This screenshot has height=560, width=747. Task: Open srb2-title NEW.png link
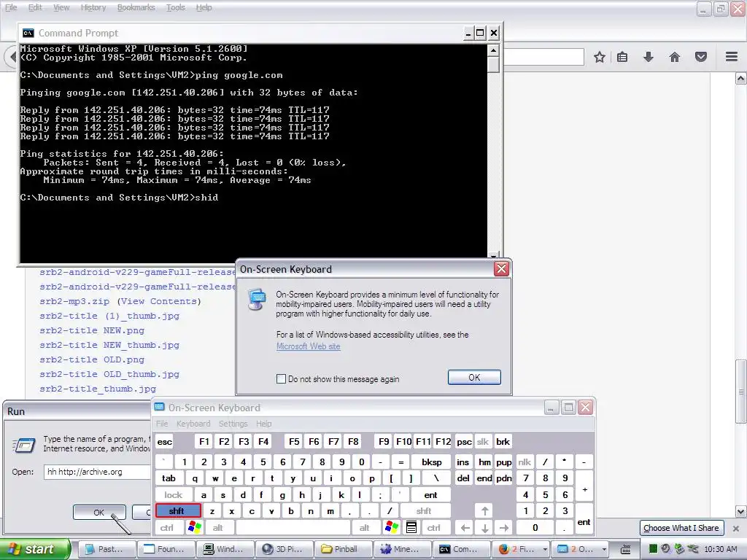(92, 330)
